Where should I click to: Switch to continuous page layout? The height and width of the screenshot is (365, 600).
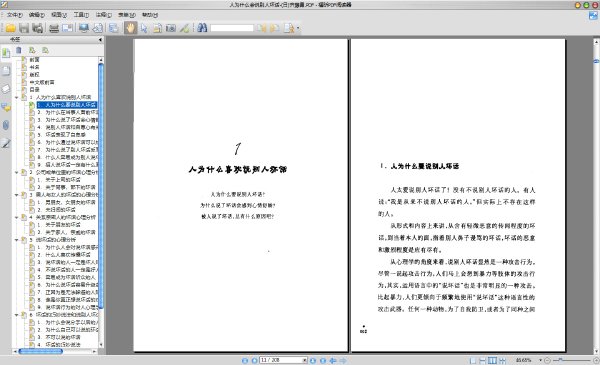483,360
